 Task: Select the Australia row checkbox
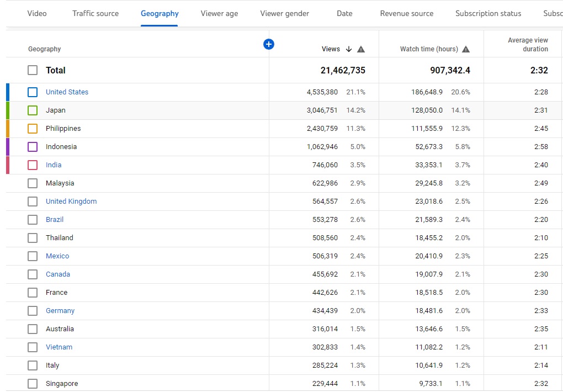[33, 329]
